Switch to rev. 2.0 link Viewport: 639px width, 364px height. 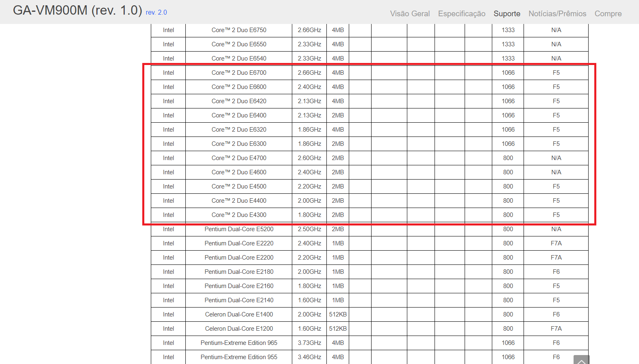pyautogui.click(x=156, y=13)
